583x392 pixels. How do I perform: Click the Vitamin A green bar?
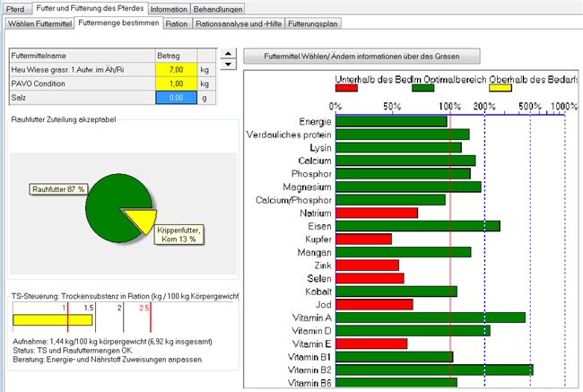pyautogui.click(x=431, y=318)
